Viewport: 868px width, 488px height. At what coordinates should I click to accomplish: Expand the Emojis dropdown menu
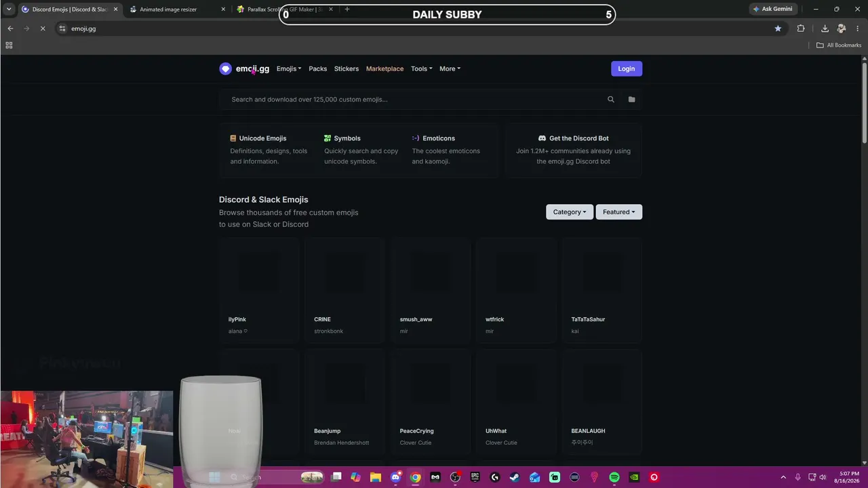[289, 68]
